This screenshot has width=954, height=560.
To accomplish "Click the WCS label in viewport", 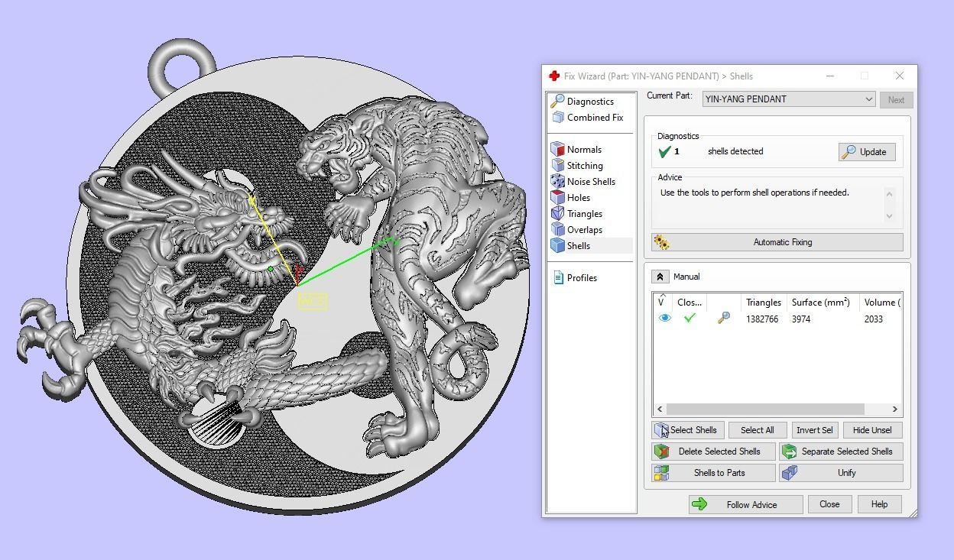I will tap(313, 301).
